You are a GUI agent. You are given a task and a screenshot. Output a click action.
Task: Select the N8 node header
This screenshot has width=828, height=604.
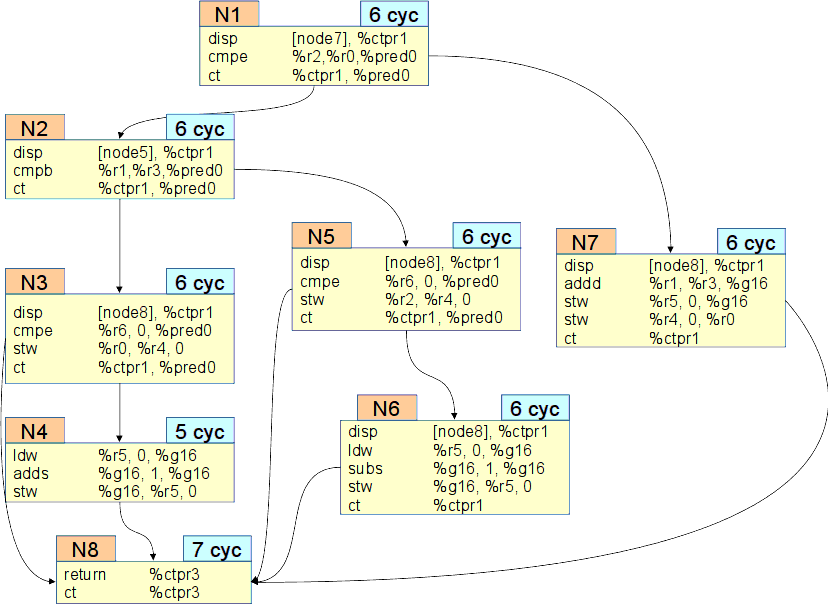86,549
